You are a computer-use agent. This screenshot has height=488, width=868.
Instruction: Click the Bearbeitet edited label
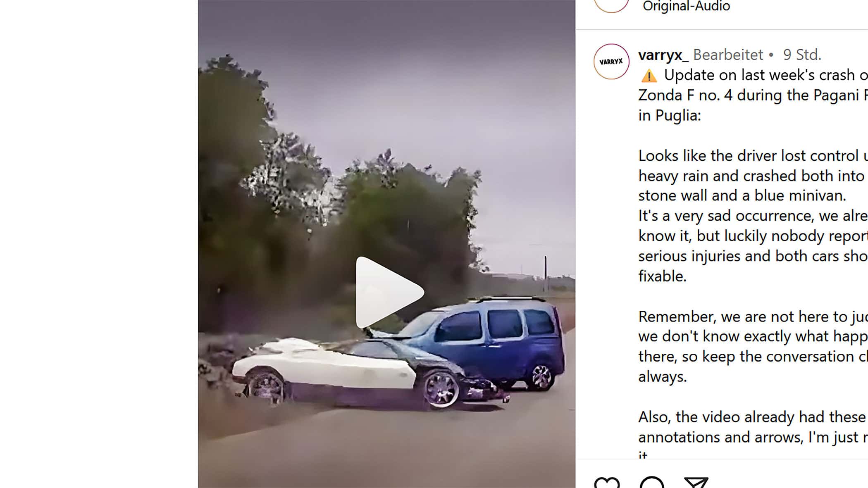coord(728,55)
